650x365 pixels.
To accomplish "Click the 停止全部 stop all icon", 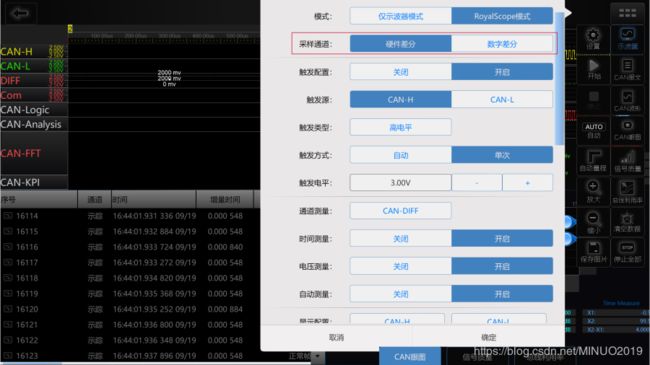I will pyautogui.click(x=627, y=252).
